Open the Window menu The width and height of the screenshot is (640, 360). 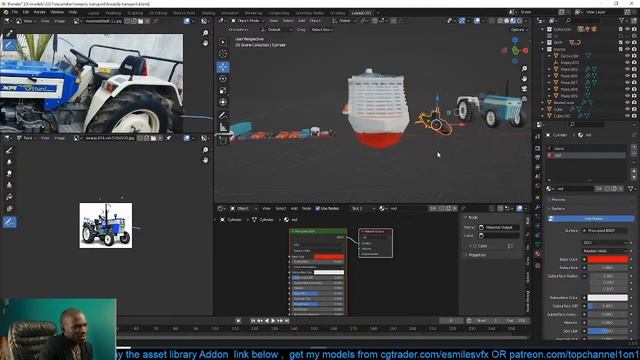tap(57, 12)
